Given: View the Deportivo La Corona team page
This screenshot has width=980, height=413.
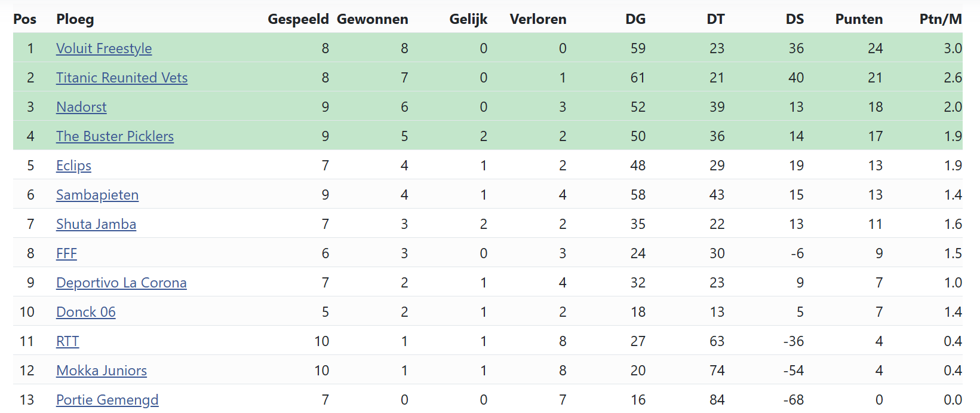Looking at the screenshot, I should tap(121, 283).
